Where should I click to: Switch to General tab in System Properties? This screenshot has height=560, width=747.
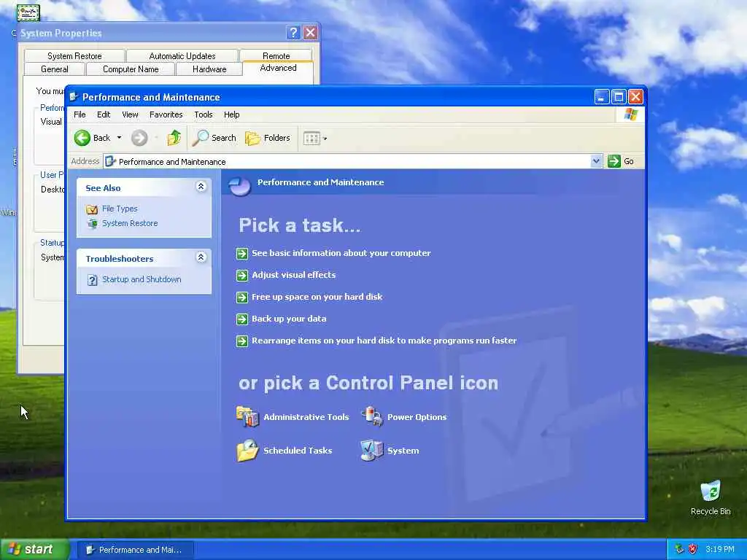(55, 69)
